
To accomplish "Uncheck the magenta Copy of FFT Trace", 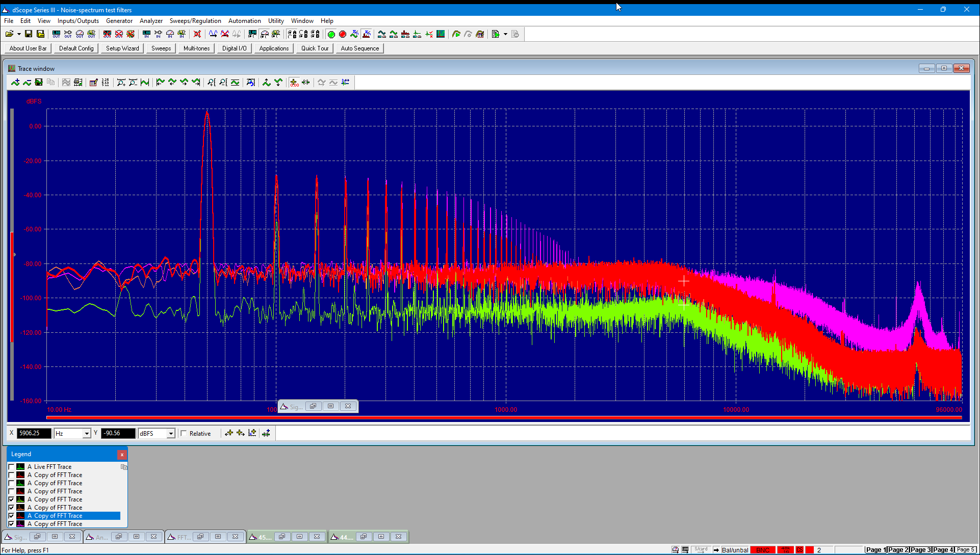I will click(x=11, y=524).
